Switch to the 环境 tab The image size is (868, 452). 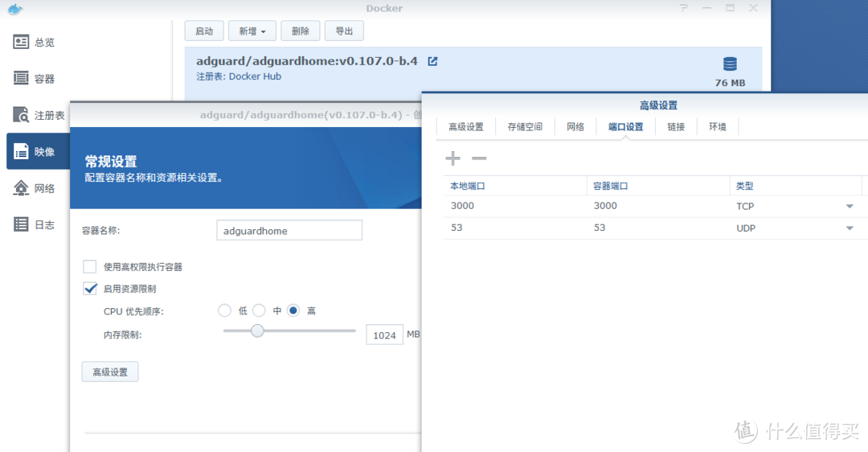pos(718,127)
